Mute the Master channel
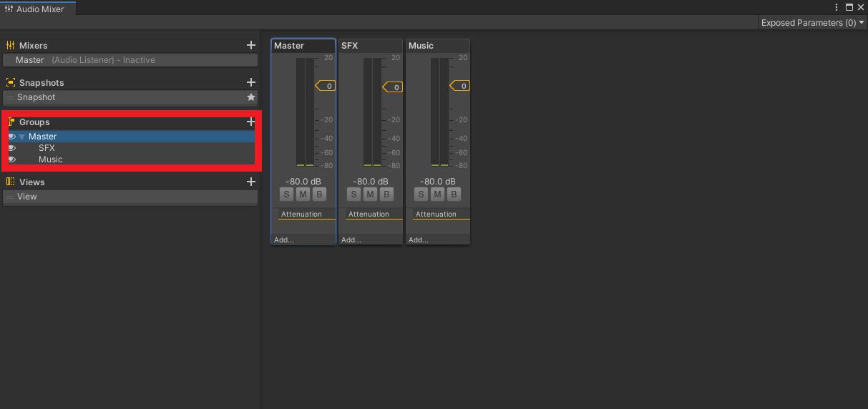Viewport: 868px width, 409px height. (303, 194)
